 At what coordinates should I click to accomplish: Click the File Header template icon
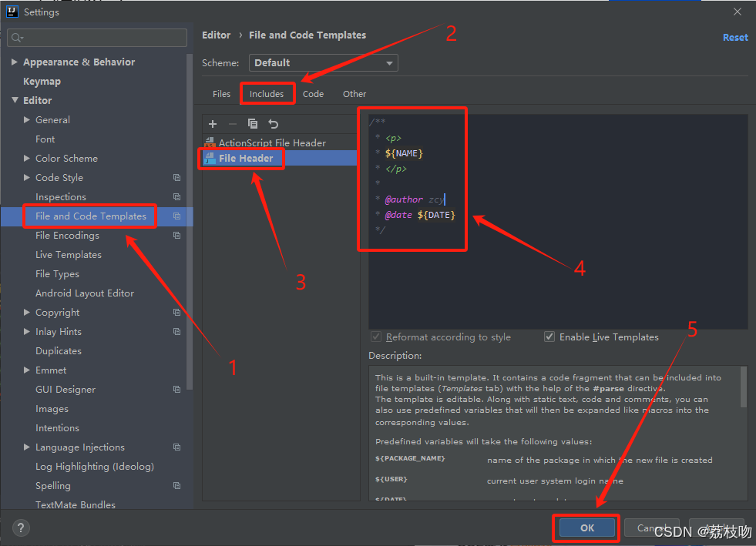pyautogui.click(x=210, y=158)
